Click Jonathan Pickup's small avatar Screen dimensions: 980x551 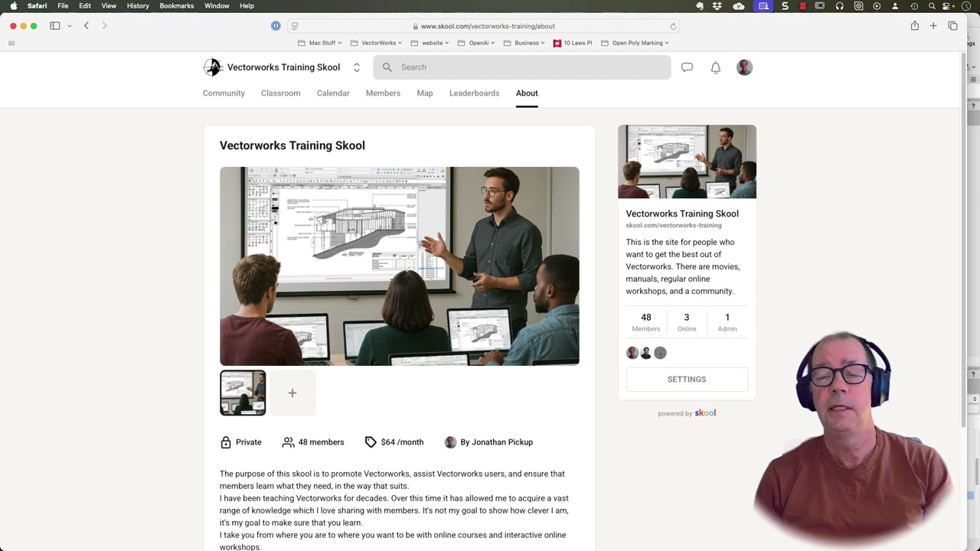450,442
